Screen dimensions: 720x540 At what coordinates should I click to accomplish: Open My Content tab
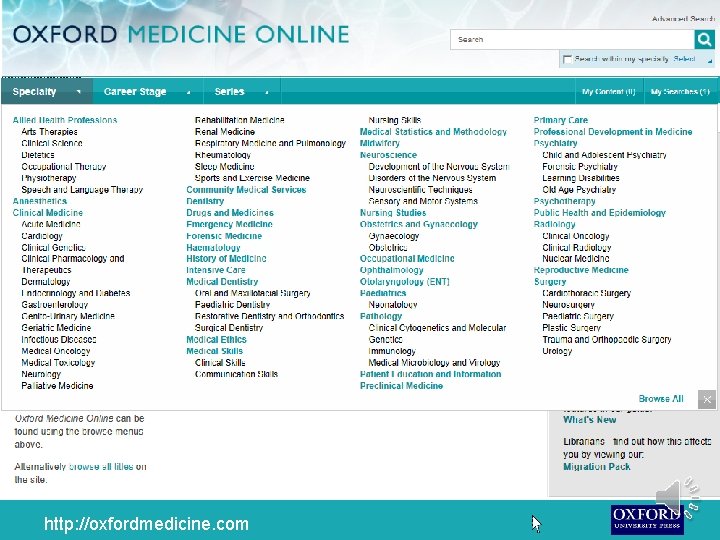[609, 91]
